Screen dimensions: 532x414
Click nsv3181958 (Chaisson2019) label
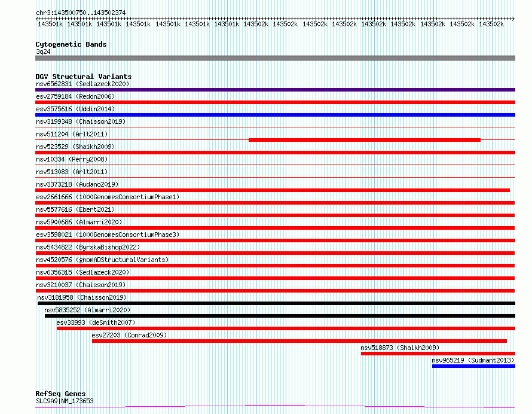tap(82, 297)
